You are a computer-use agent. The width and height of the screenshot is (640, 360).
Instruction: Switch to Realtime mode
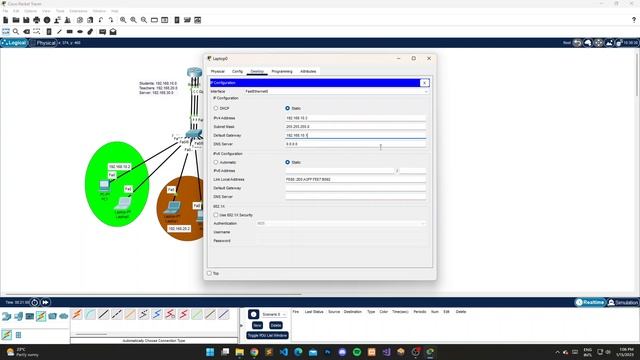(589, 302)
